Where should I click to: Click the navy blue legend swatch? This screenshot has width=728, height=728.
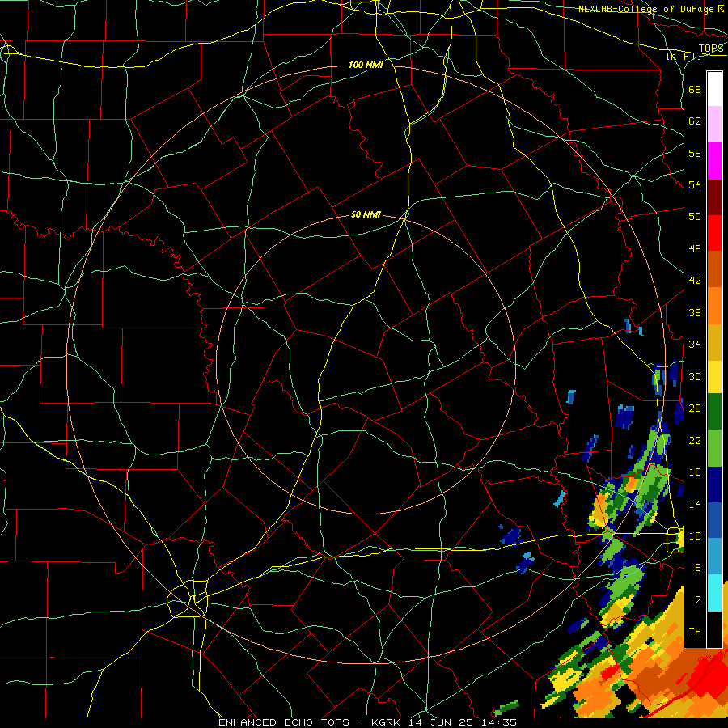click(714, 485)
